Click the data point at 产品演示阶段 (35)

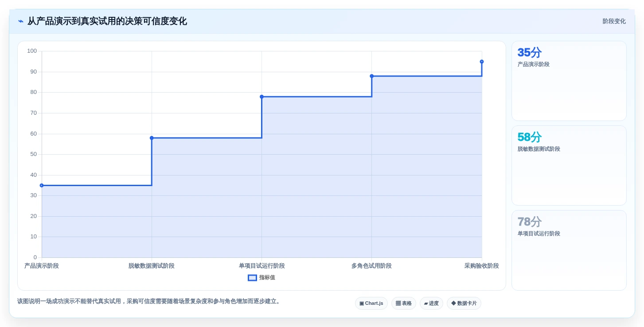click(x=42, y=186)
